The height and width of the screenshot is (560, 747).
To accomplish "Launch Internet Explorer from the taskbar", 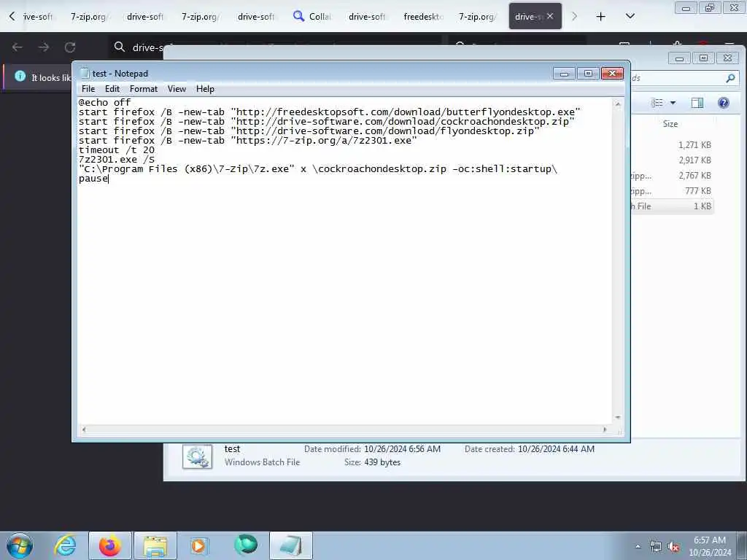I will tap(65, 545).
